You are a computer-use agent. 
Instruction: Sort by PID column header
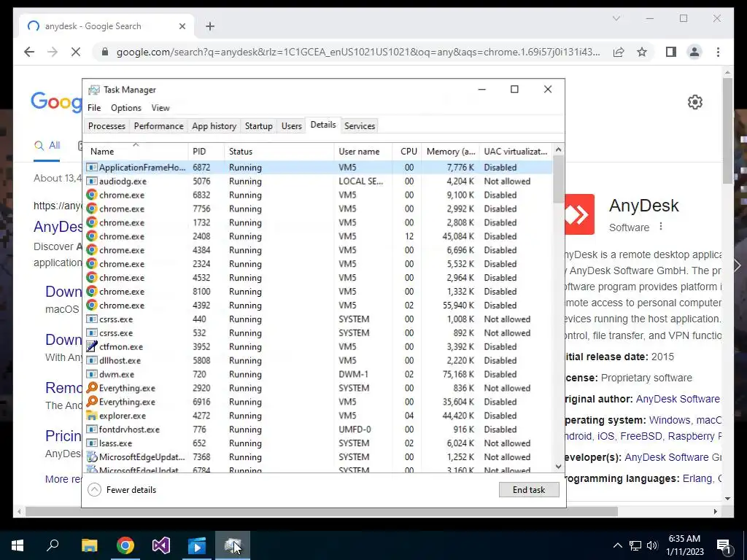(x=206, y=152)
